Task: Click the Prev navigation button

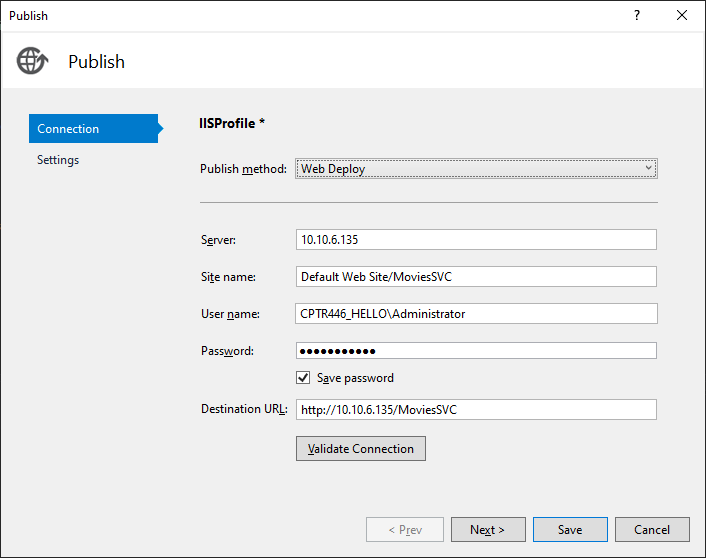Action: click(404, 529)
